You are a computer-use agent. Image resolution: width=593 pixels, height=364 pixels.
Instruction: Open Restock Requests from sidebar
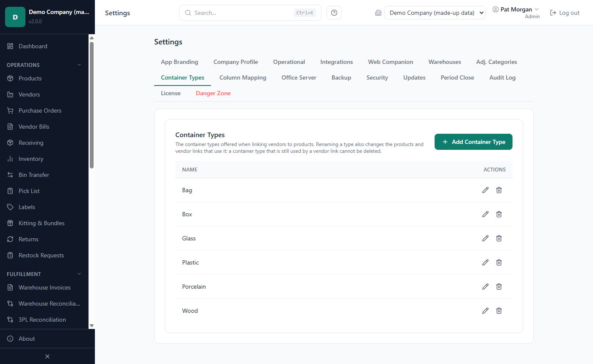pos(44,255)
